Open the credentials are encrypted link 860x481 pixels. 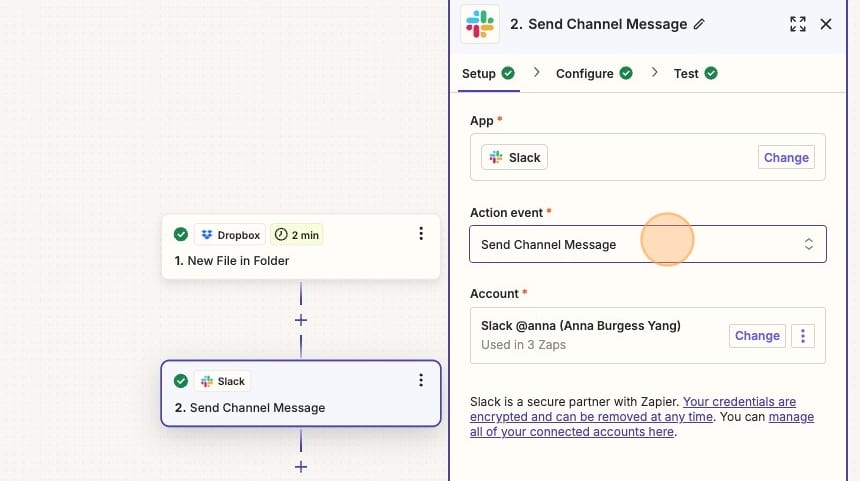click(x=633, y=409)
